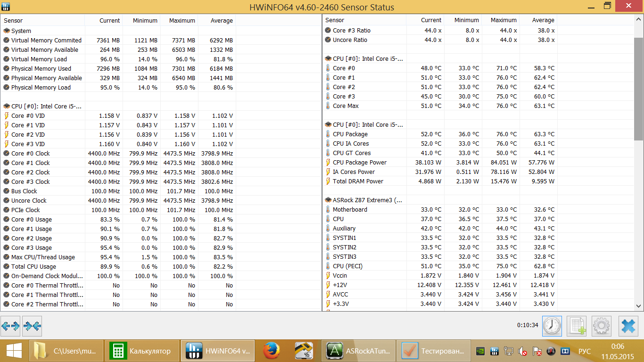The height and width of the screenshot is (362, 644).
Task: Click the РУС language indicator
Action: tap(584, 351)
